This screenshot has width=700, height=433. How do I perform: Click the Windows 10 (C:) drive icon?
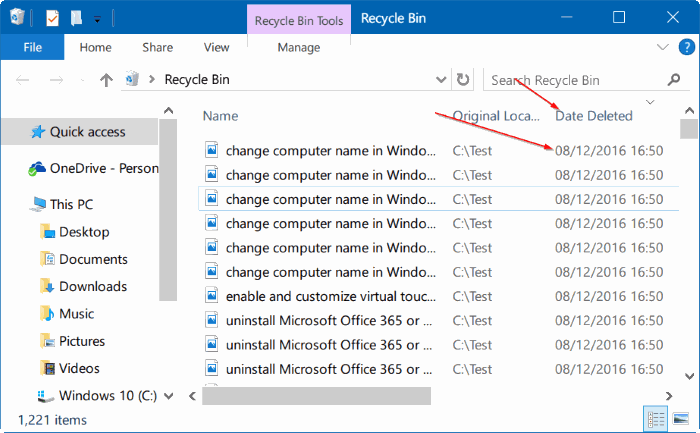(46, 396)
